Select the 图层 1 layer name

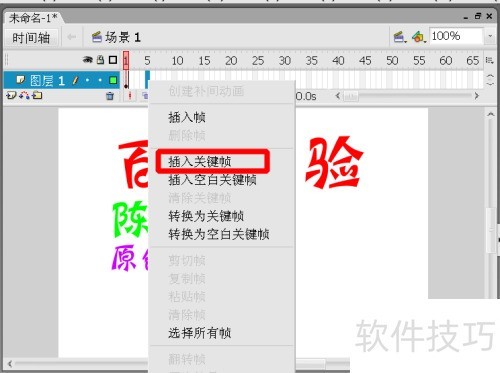tap(47, 80)
